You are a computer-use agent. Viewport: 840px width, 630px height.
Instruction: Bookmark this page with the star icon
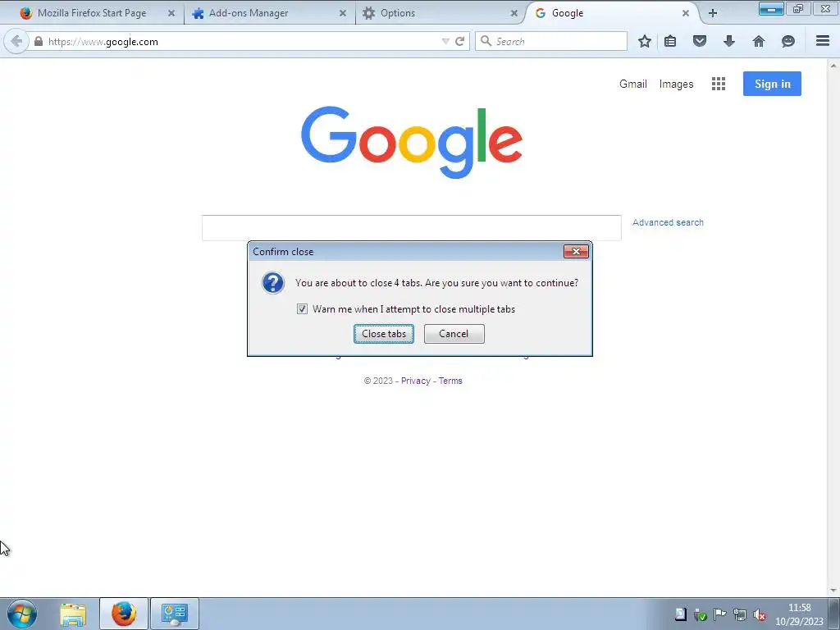tap(645, 41)
